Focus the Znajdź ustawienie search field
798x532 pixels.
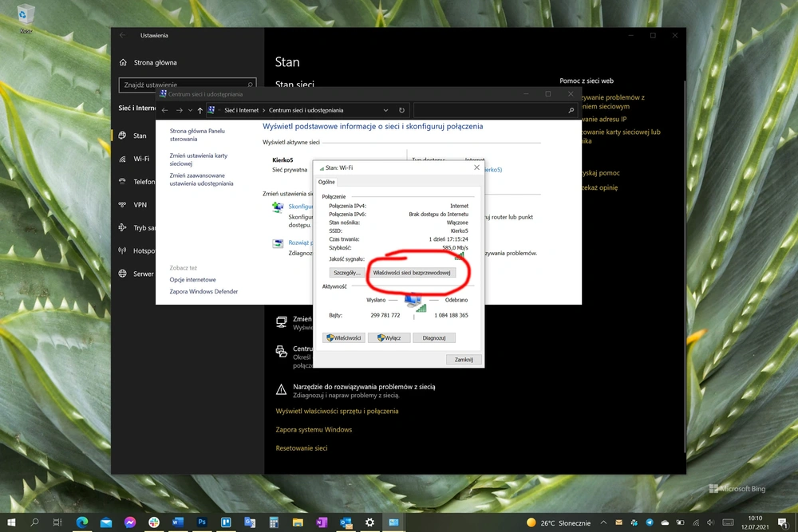click(188, 85)
